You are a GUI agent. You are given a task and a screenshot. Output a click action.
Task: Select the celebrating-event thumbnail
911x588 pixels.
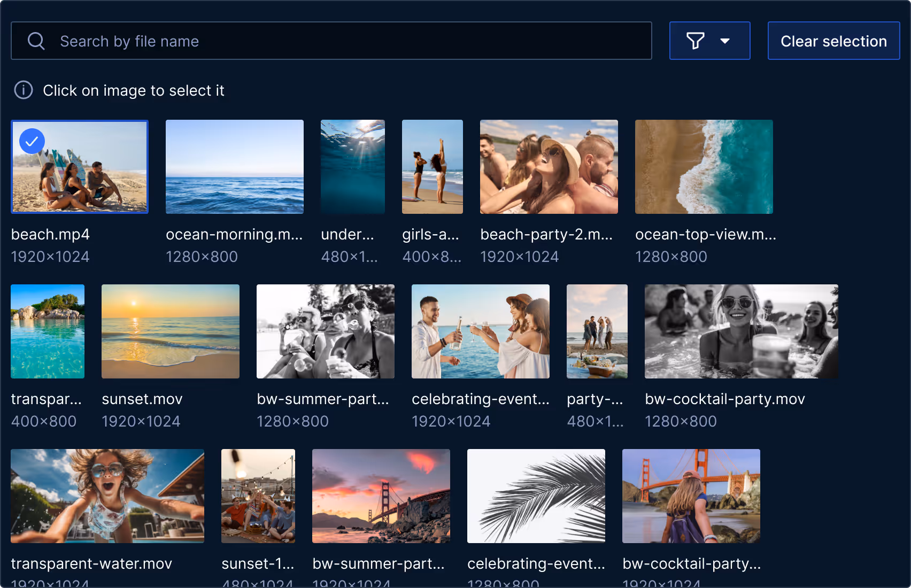480,331
